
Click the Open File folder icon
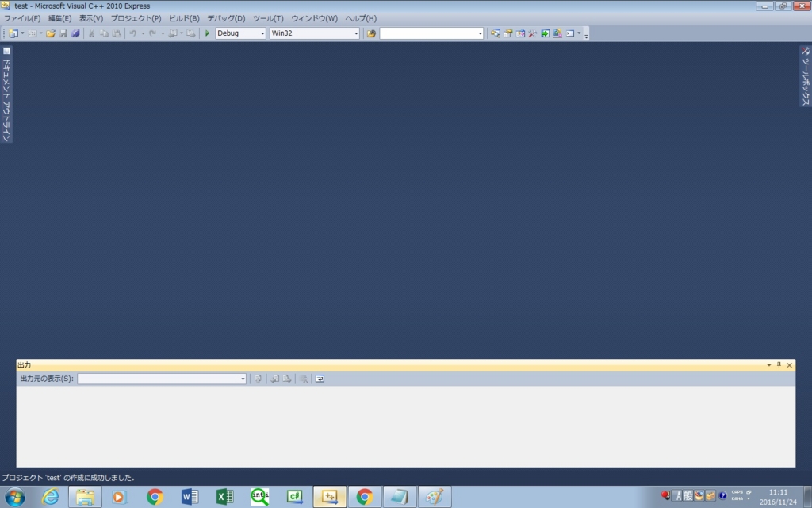pyautogui.click(x=50, y=33)
